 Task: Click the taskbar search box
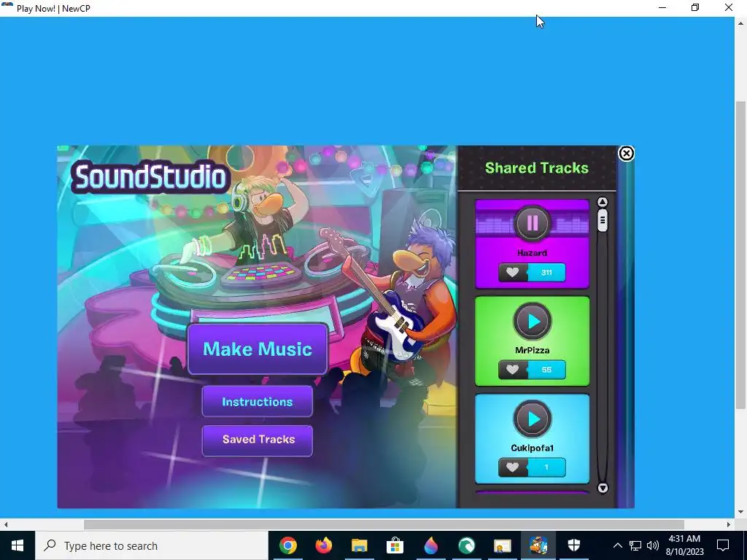152,545
